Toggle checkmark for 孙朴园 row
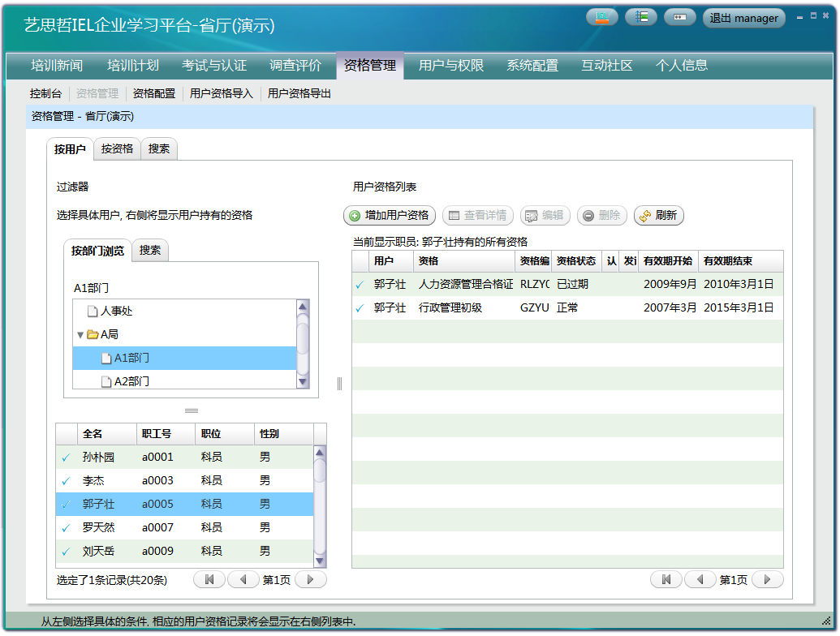 (66, 458)
